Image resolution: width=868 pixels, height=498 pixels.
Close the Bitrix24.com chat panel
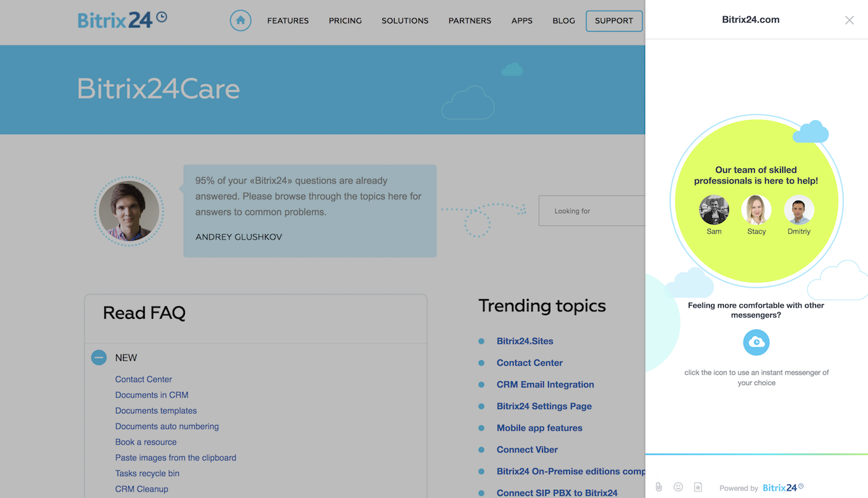(849, 20)
